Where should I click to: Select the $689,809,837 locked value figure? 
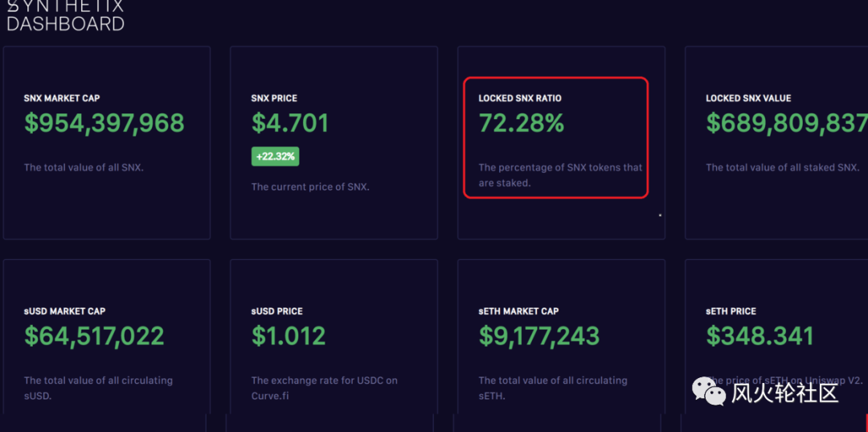[787, 123]
